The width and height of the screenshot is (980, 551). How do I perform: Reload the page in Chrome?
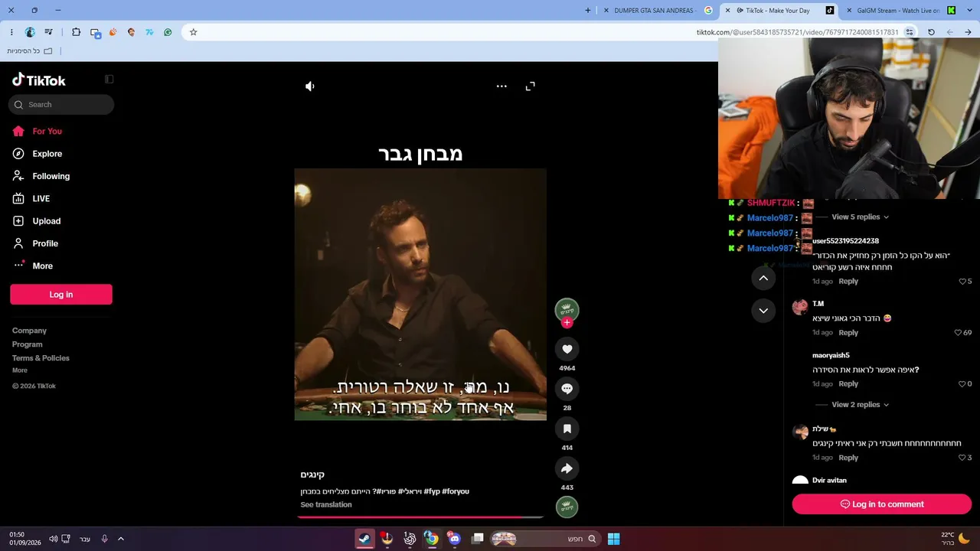coord(931,32)
